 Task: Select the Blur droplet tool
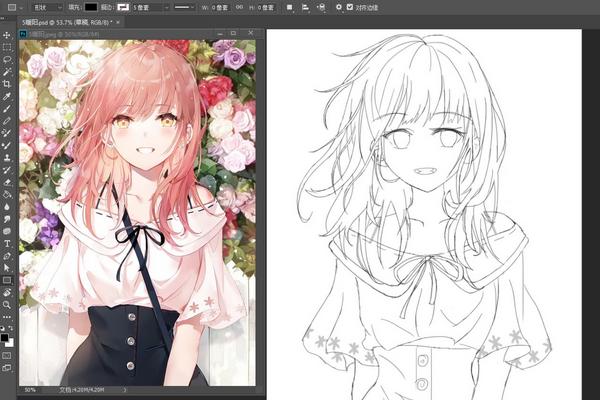click(x=7, y=207)
